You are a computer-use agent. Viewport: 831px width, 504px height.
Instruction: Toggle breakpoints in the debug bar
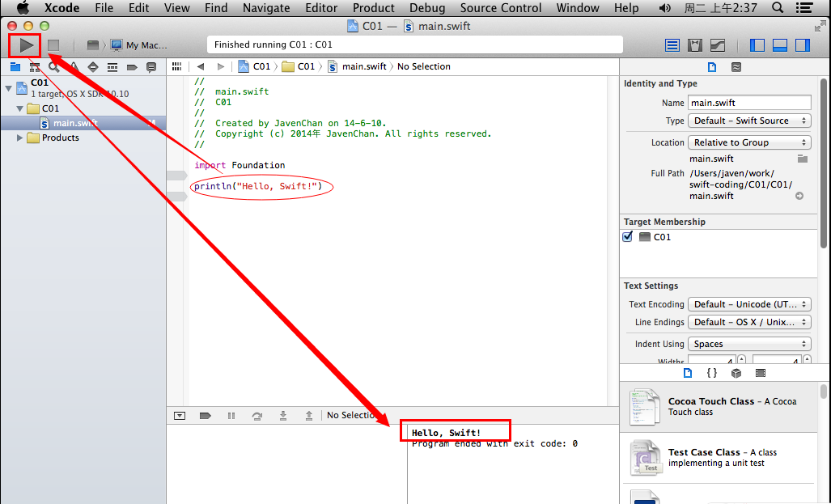pyautogui.click(x=205, y=416)
